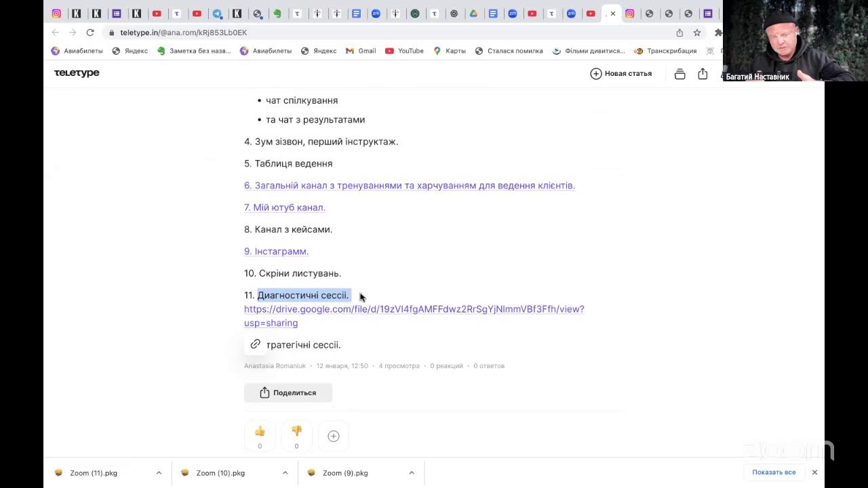Click the text 10. Скріни листувань.

292,274
